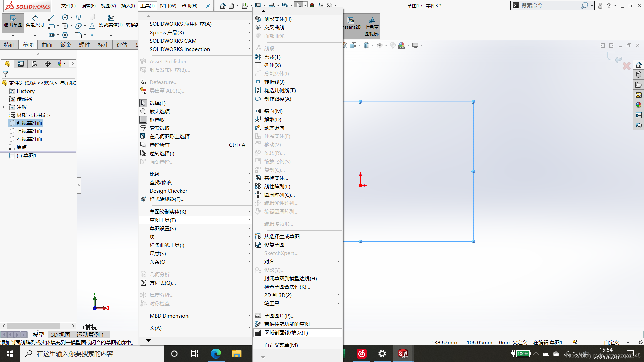Switch to the Sheet Metal (钣金) tab
Image resolution: width=644 pixels, height=362 pixels.
click(65, 45)
